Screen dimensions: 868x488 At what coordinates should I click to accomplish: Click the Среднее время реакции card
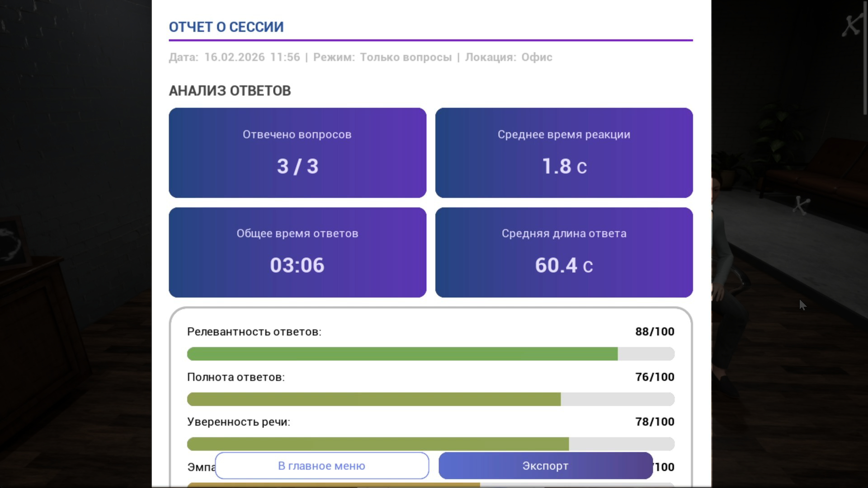(564, 153)
